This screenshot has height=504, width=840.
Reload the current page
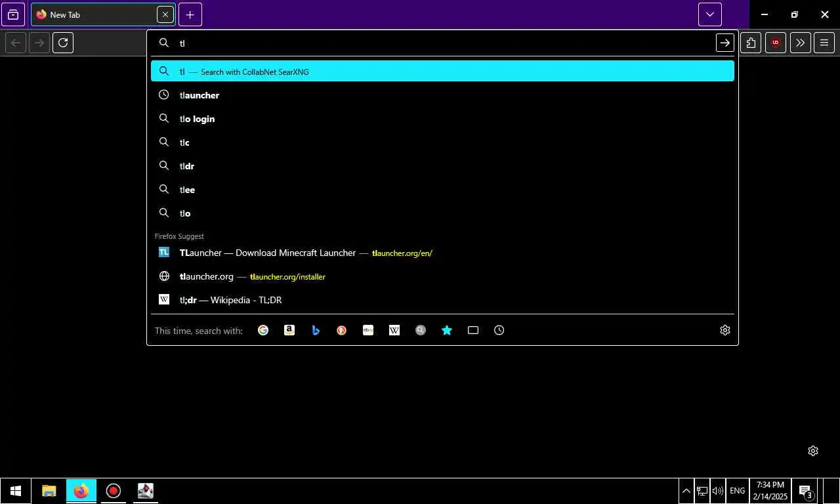(x=63, y=43)
